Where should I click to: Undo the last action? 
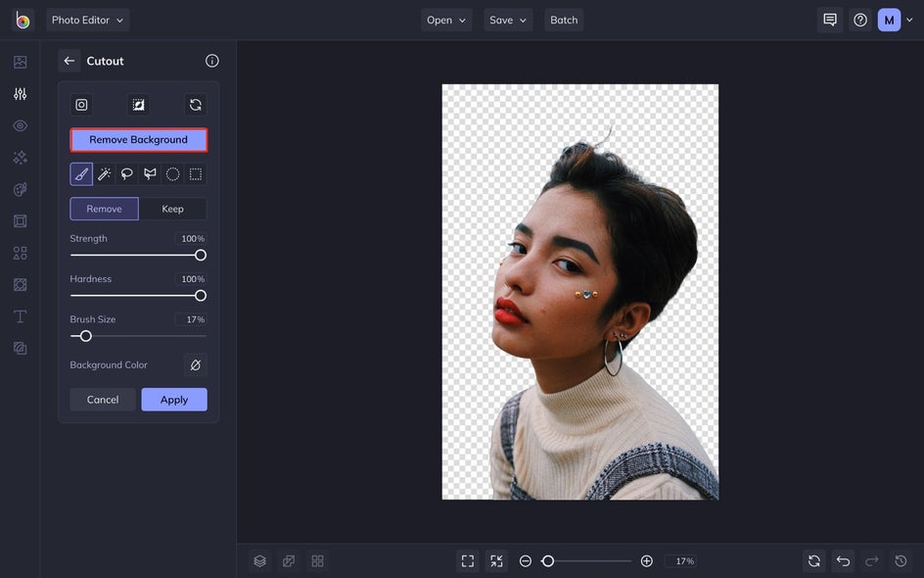tap(844, 561)
